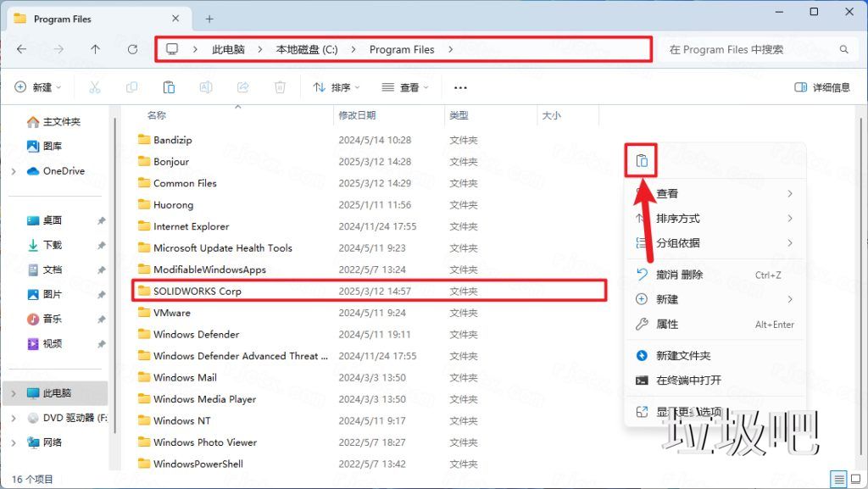Select the Cut icon in the toolbar
The height and width of the screenshot is (489, 868).
pos(95,87)
